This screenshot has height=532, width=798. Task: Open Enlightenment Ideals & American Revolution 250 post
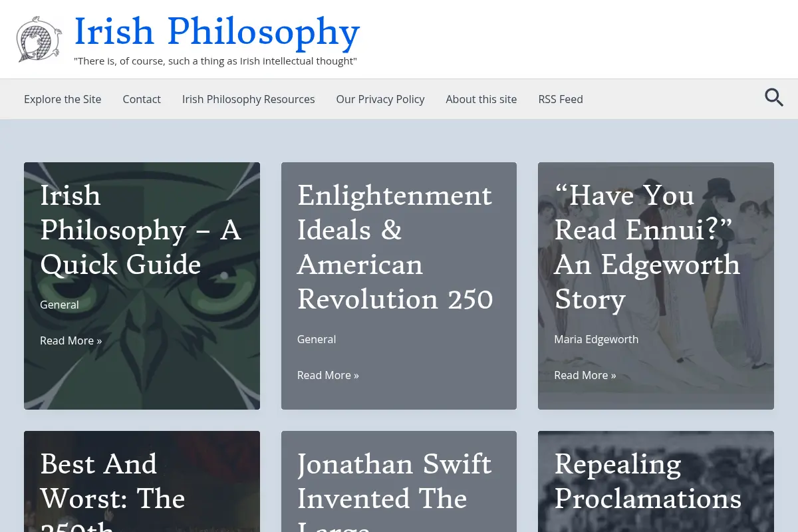395,247
